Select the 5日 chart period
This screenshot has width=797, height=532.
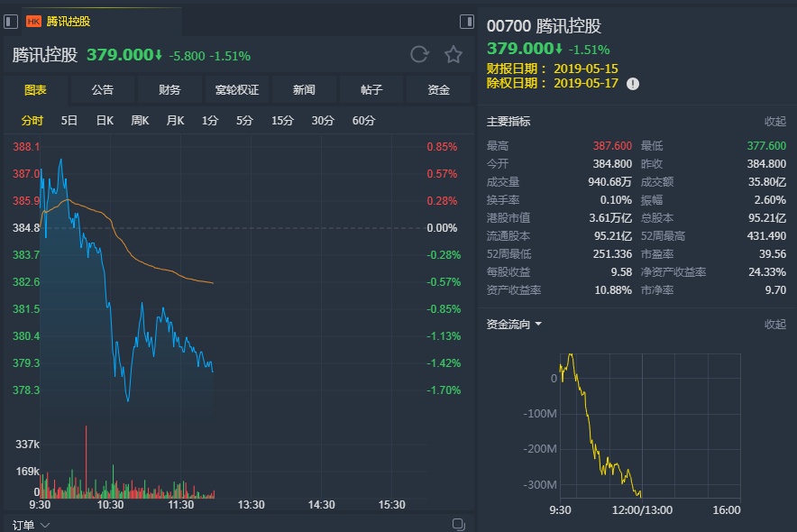69,120
